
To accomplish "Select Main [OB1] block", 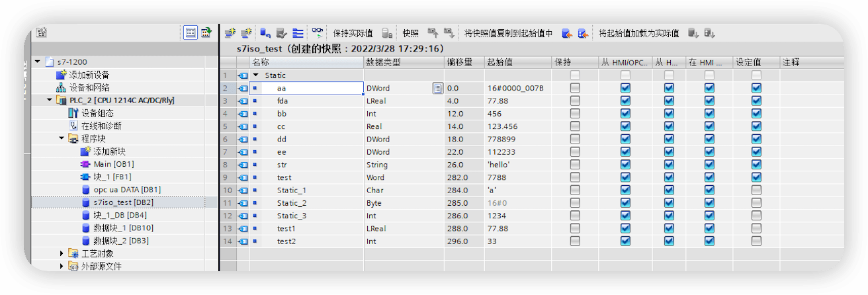I will pyautogui.click(x=114, y=164).
